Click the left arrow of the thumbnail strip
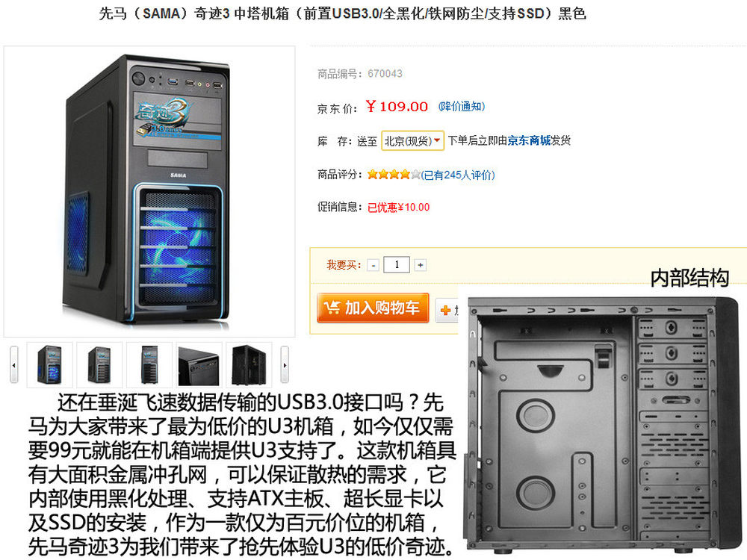Image resolution: width=747 pixels, height=560 pixels. point(13,365)
